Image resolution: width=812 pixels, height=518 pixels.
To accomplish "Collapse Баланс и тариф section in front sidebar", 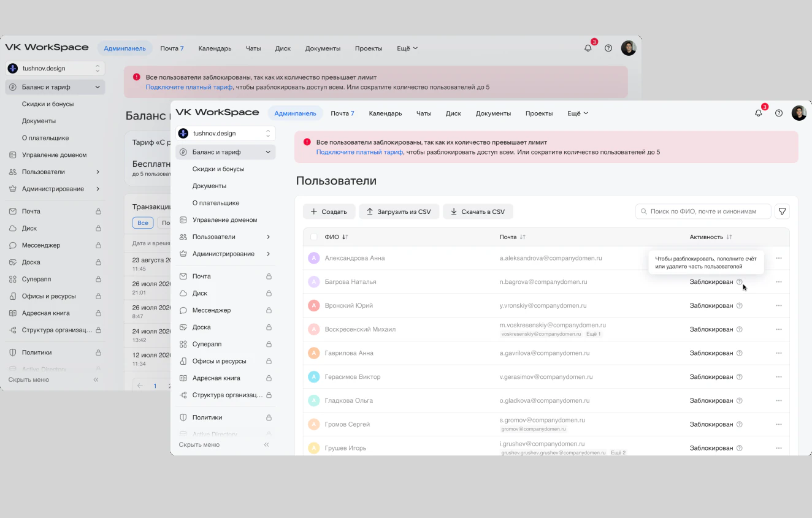I will pos(268,152).
